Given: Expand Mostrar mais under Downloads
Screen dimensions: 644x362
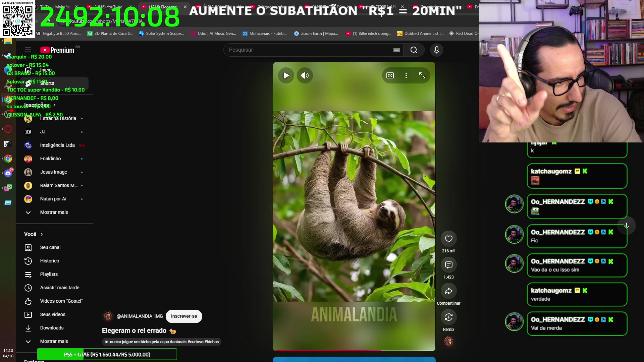Looking at the screenshot, I should [54, 341].
